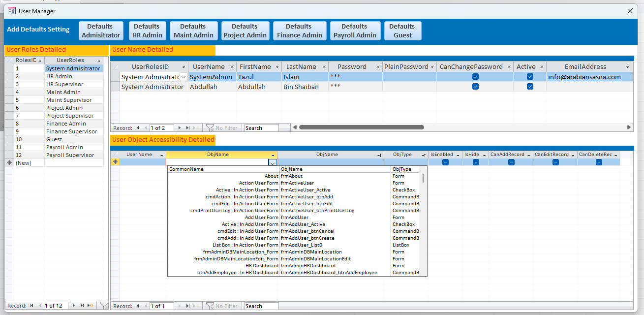
Task: Click the Search box under User Name grid
Action: tap(261, 128)
